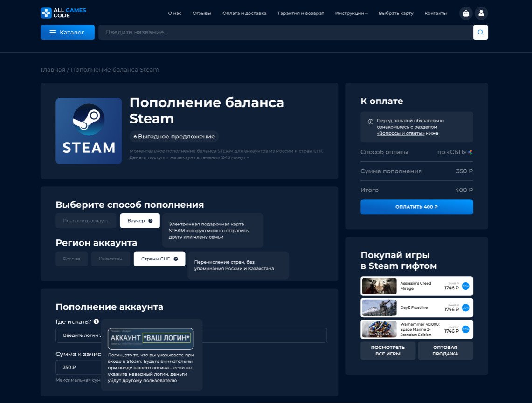Focus the 350 ₽ amount input field
The width and height of the screenshot is (532, 403).
point(79,367)
